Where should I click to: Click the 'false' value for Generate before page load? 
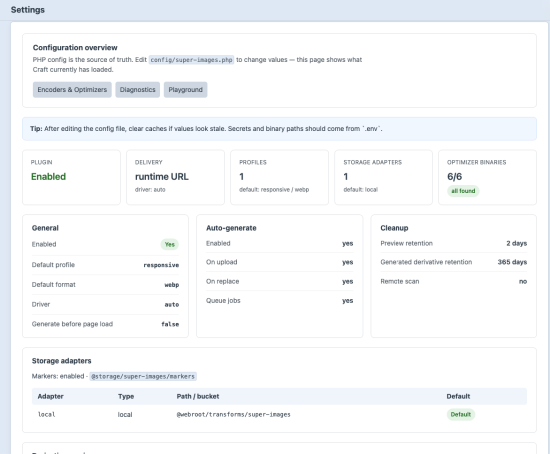click(x=170, y=324)
